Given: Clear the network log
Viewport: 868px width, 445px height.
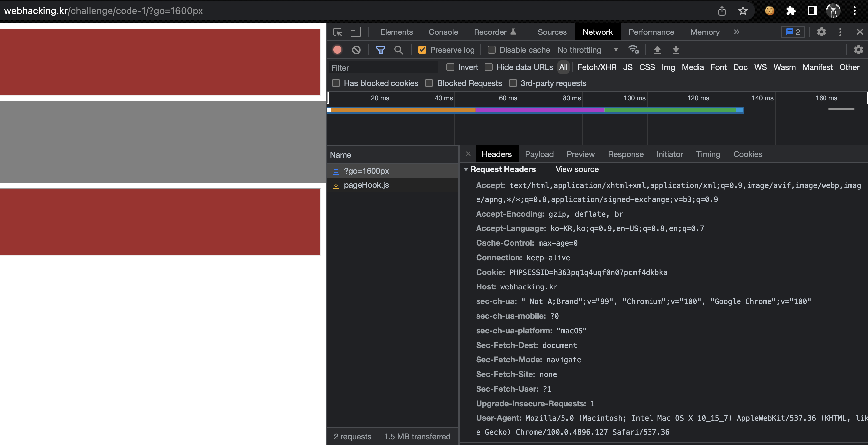Looking at the screenshot, I should pos(356,50).
